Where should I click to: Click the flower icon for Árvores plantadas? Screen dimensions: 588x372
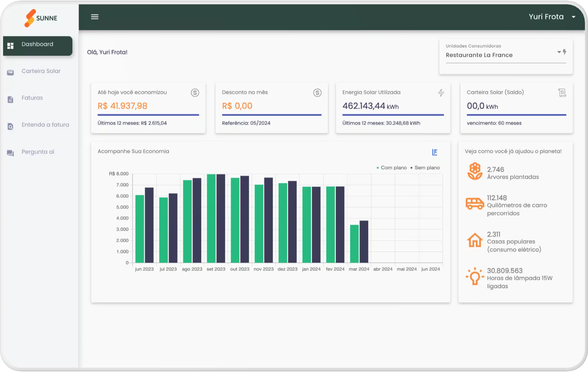coord(475,171)
